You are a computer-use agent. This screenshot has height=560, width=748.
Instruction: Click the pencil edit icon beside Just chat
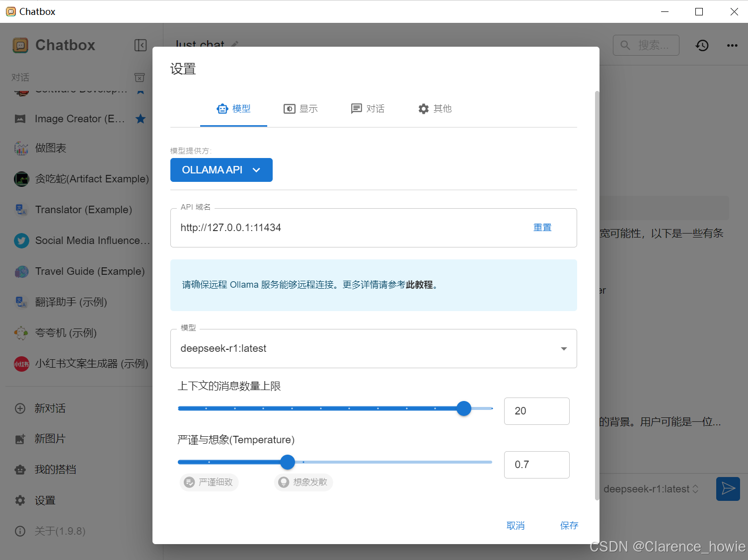coord(234,45)
